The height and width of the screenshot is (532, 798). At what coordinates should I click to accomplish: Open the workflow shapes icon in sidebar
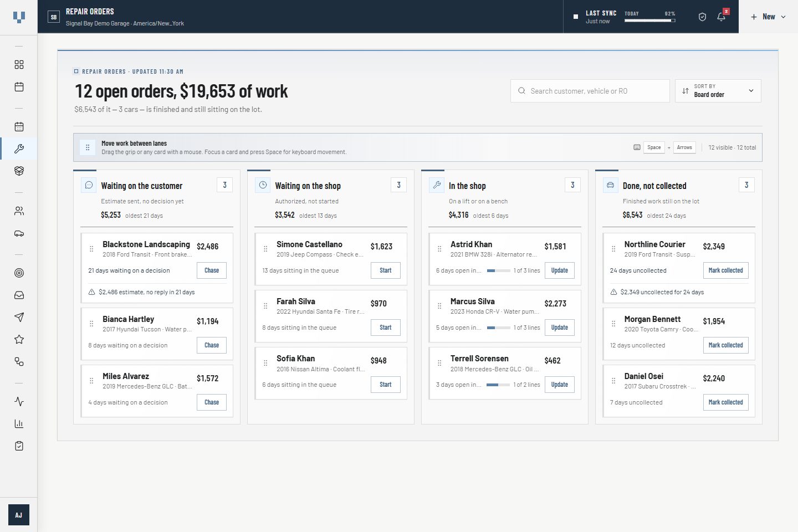19,362
